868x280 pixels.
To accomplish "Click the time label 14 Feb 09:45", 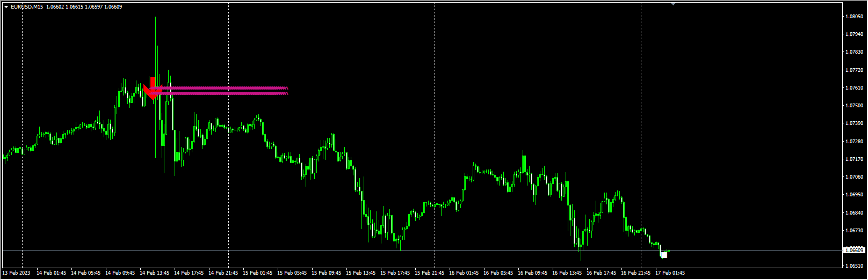I will (x=120, y=273).
